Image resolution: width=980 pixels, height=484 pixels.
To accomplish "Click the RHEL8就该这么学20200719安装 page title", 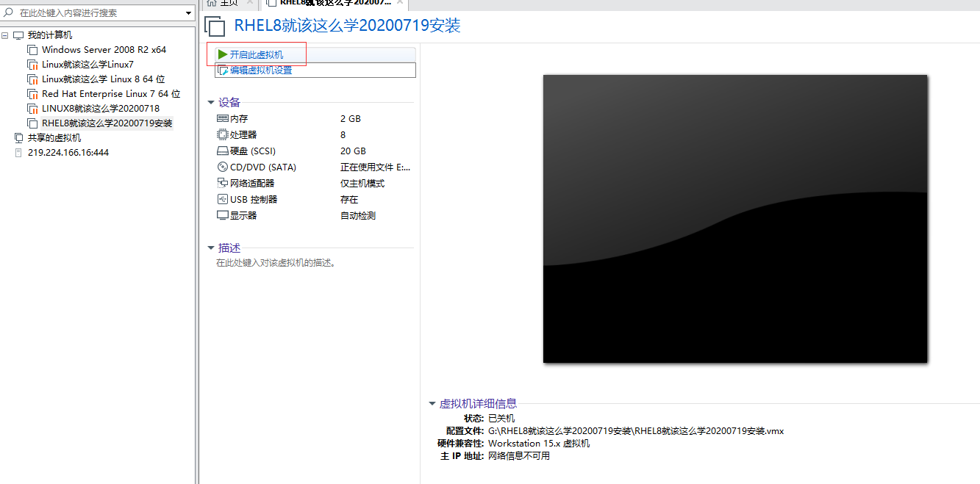I will pos(347,26).
